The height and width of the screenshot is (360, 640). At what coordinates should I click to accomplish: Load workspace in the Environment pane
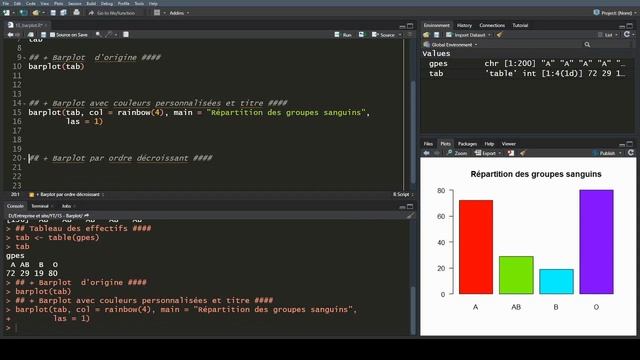point(427,35)
